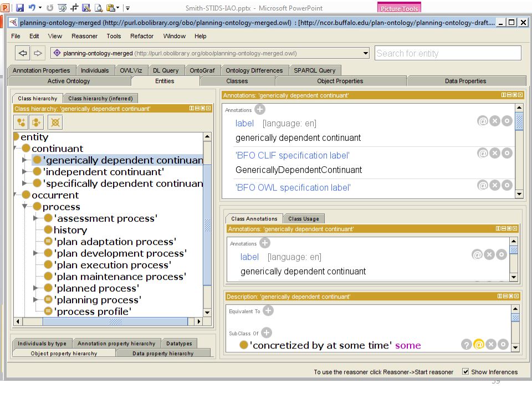The height and width of the screenshot is (399, 532).
Task: Select the 'process profile' class
Action: point(93,311)
